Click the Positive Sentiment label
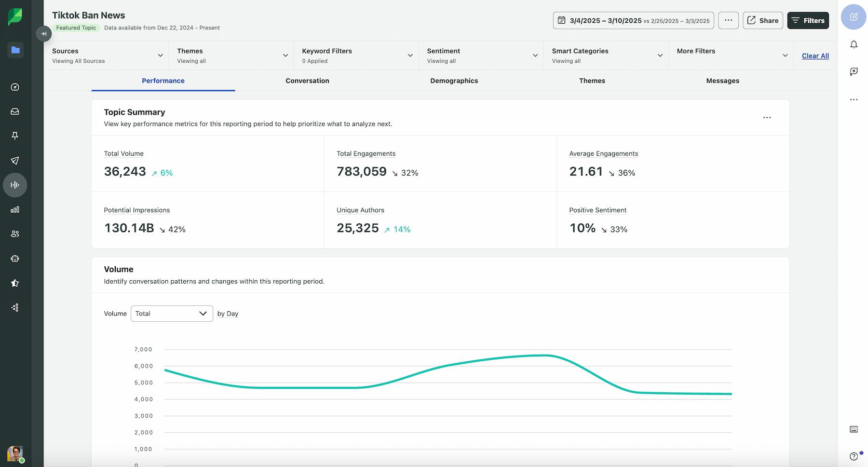The height and width of the screenshot is (467, 868). pyautogui.click(x=597, y=210)
